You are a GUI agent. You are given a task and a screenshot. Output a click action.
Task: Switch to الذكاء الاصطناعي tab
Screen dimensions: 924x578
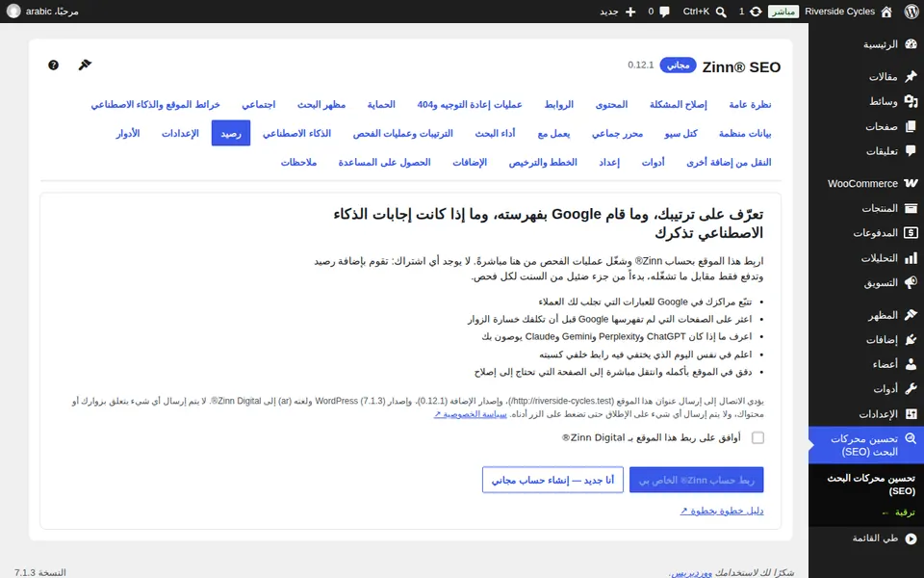(297, 133)
